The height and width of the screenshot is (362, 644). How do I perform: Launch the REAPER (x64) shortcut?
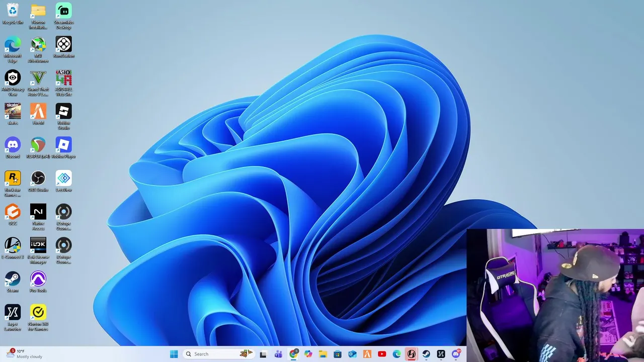38,148
